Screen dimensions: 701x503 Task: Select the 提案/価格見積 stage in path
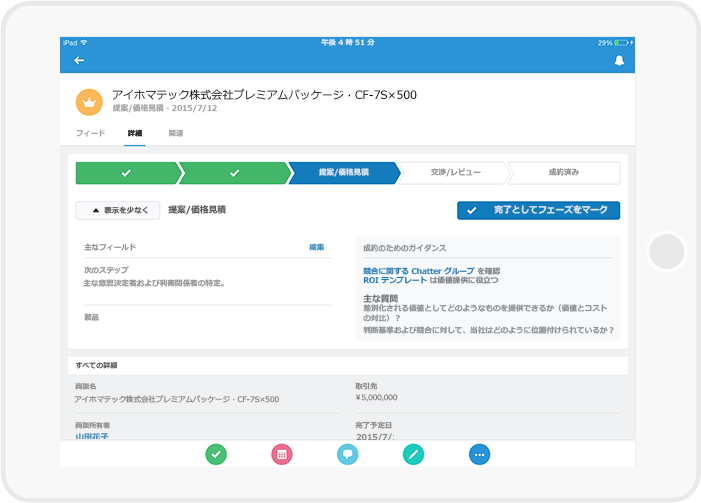pos(343,173)
